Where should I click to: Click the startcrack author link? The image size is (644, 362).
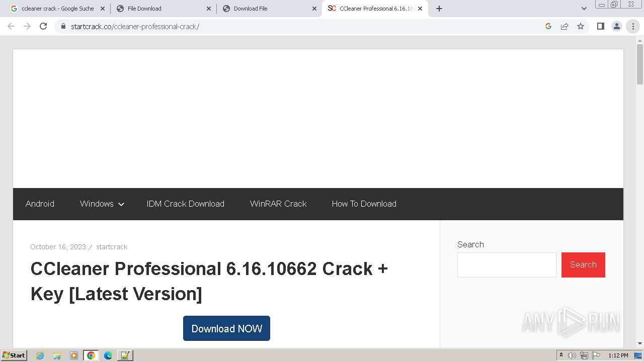pyautogui.click(x=112, y=247)
